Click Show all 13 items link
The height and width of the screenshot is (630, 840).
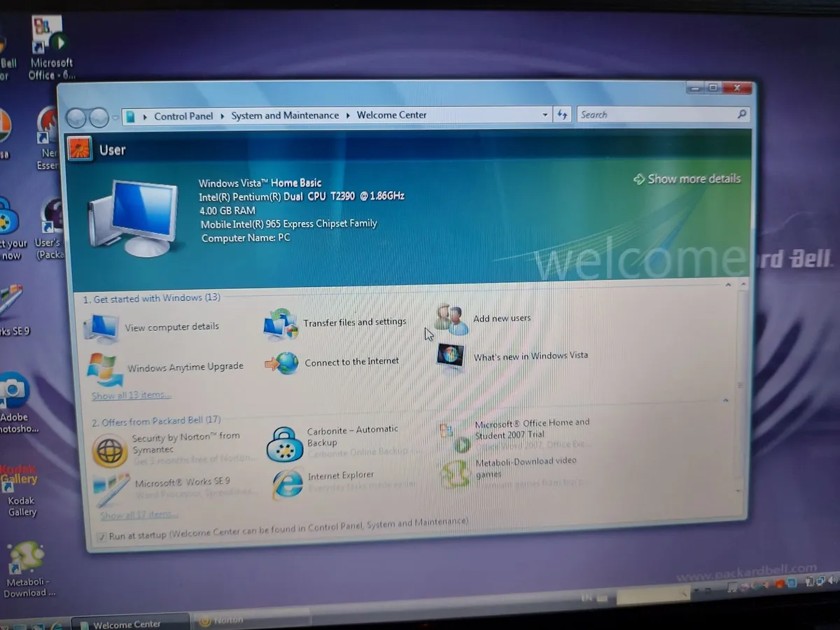(131, 395)
